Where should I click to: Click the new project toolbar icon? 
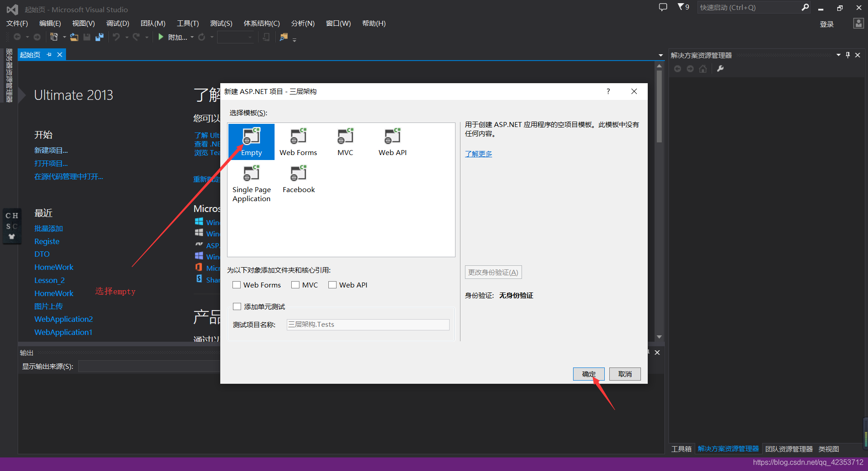coord(54,37)
